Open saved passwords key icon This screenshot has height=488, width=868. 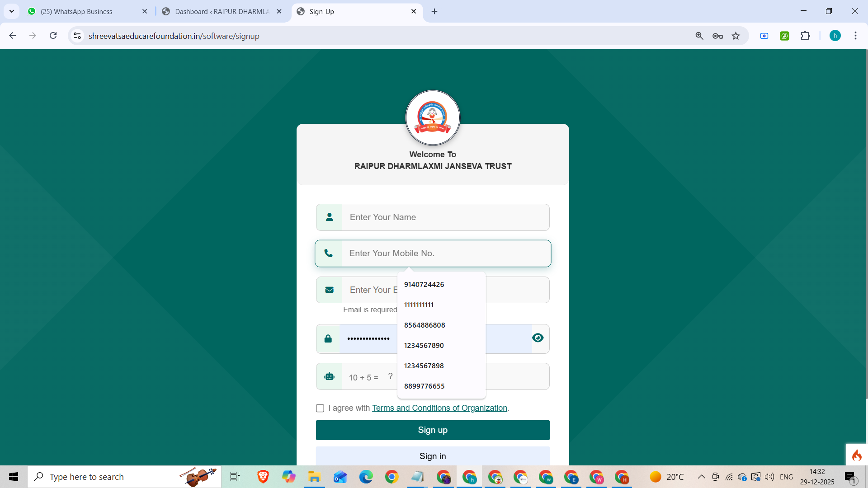point(717,36)
